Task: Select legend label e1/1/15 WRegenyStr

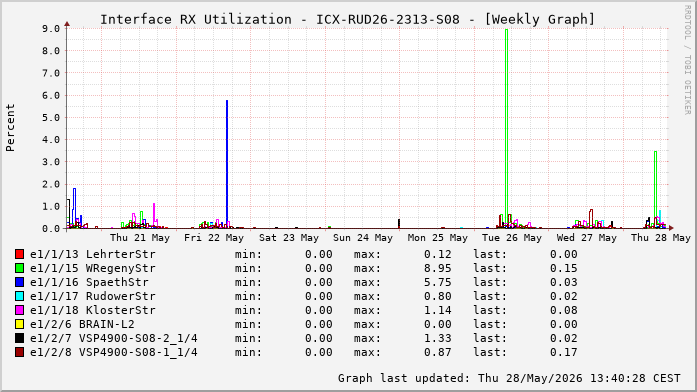Action: point(93,268)
